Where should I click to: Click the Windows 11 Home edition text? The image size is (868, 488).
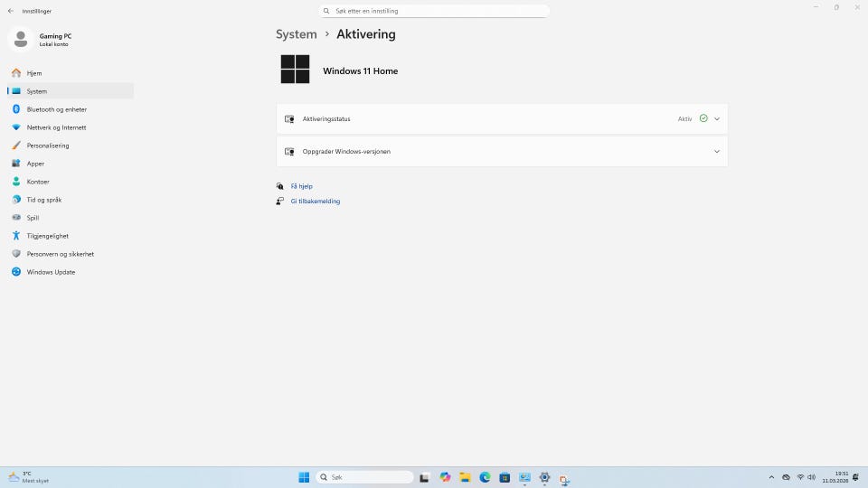[361, 70]
